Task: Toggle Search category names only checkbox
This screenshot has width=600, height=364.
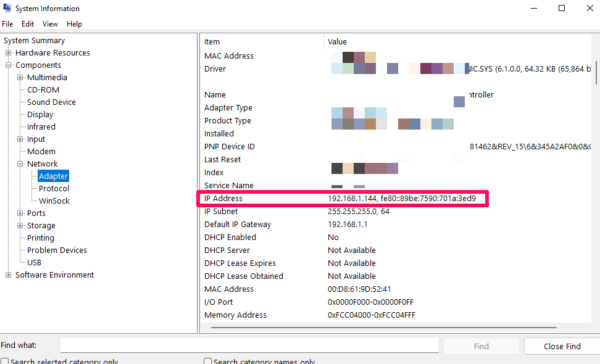Action: 207,362
